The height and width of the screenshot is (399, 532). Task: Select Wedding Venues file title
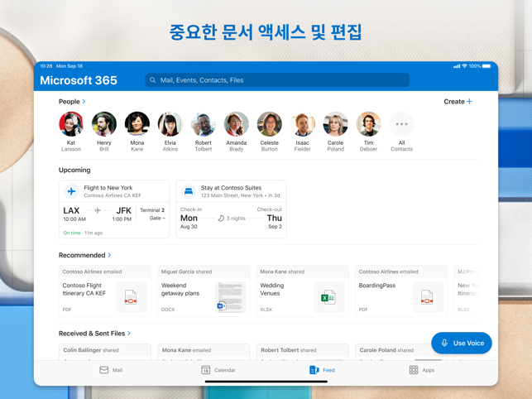[271, 290]
